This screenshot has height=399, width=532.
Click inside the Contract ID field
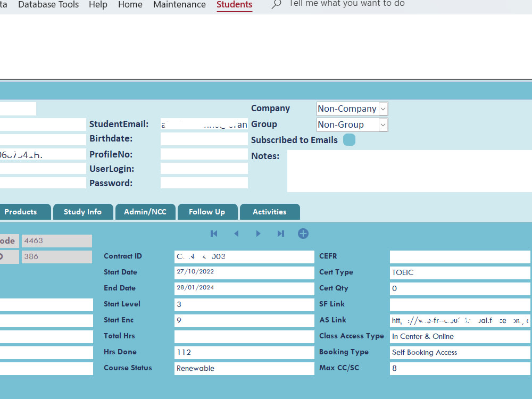(244, 256)
